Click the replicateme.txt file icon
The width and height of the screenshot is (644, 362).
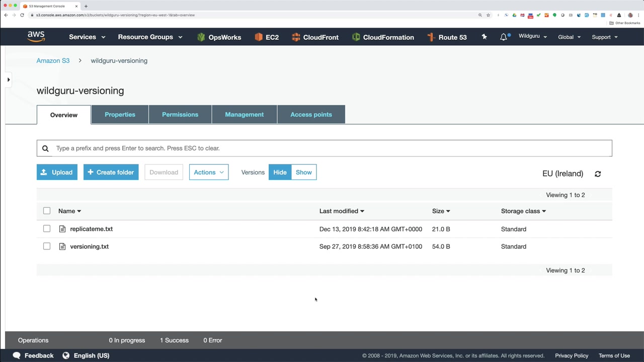[x=62, y=229]
